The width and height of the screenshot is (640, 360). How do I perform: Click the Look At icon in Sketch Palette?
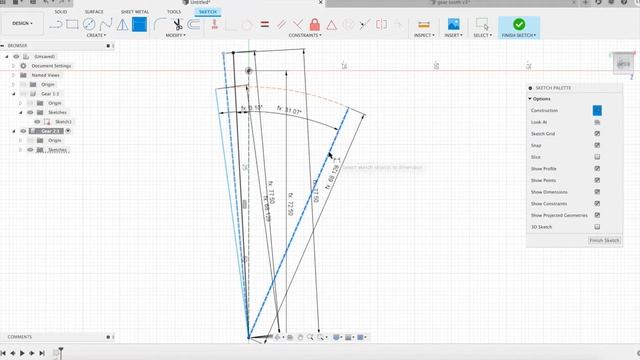coord(597,122)
